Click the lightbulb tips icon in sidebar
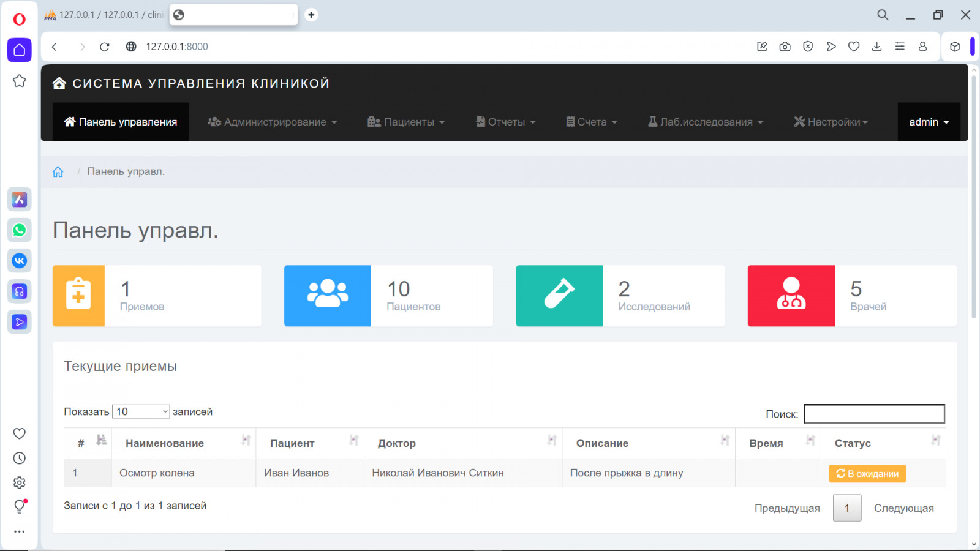This screenshot has height=551, width=980. pos(20,507)
